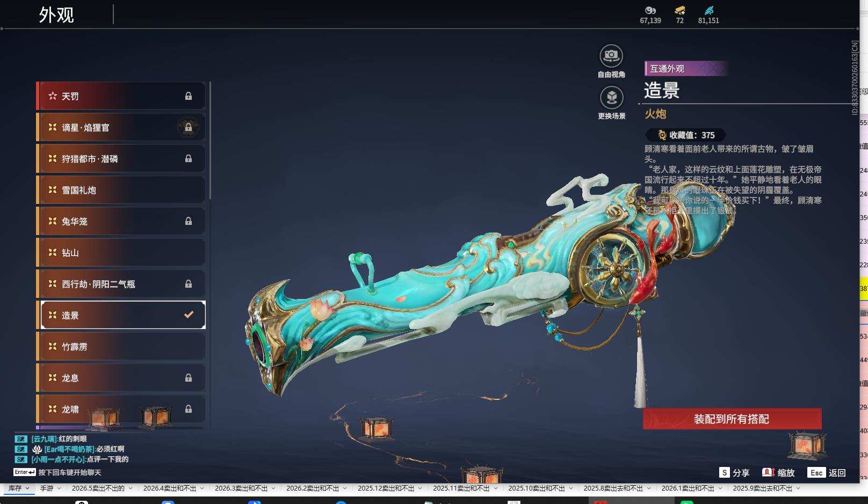Select the 天罚 skin entry
Viewport: 868px width, 504px height.
[x=121, y=96]
